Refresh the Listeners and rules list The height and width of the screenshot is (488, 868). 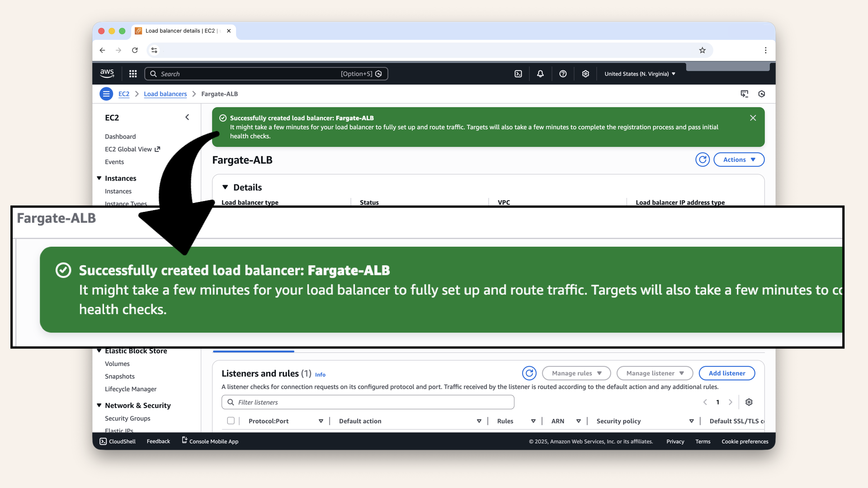click(x=529, y=373)
